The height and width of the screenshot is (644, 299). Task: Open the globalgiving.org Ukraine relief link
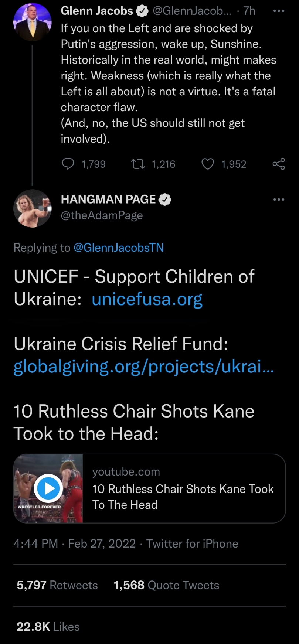pyautogui.click(x=143, y=366)
